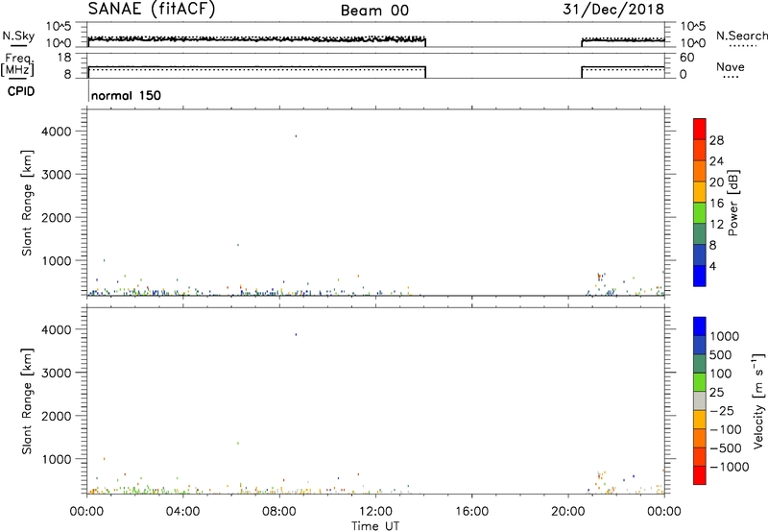
Task: Click the "Nave" legend label
Action: (x=731, y=67)
